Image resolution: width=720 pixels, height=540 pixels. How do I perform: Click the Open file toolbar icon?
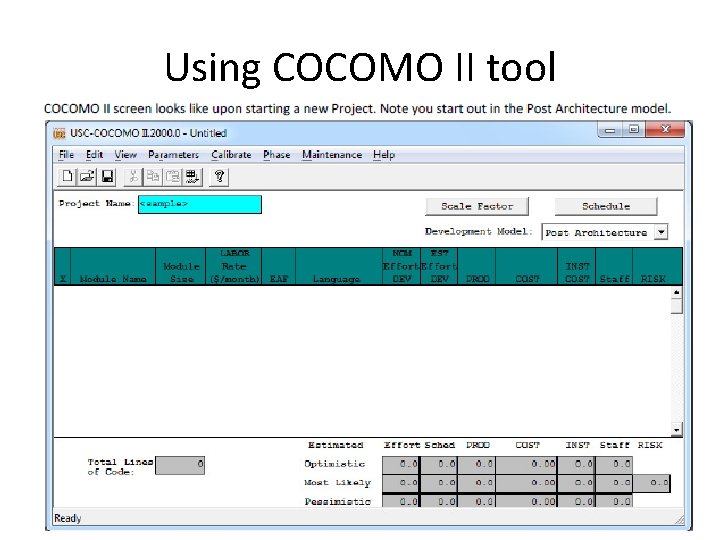point(87,177)
